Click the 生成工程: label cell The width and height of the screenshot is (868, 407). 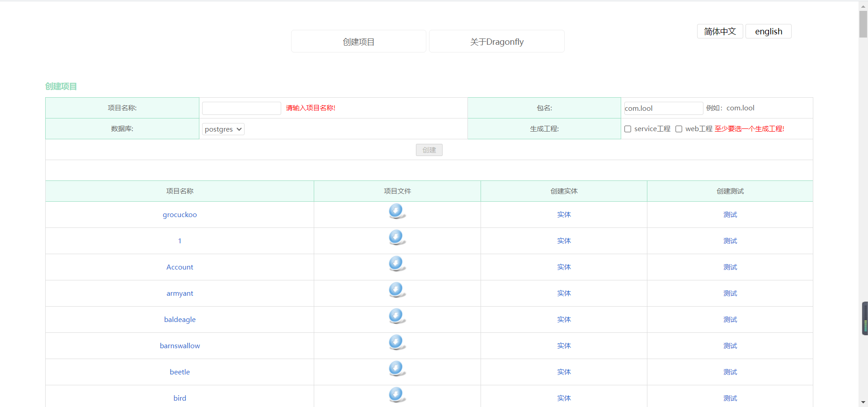544,129
